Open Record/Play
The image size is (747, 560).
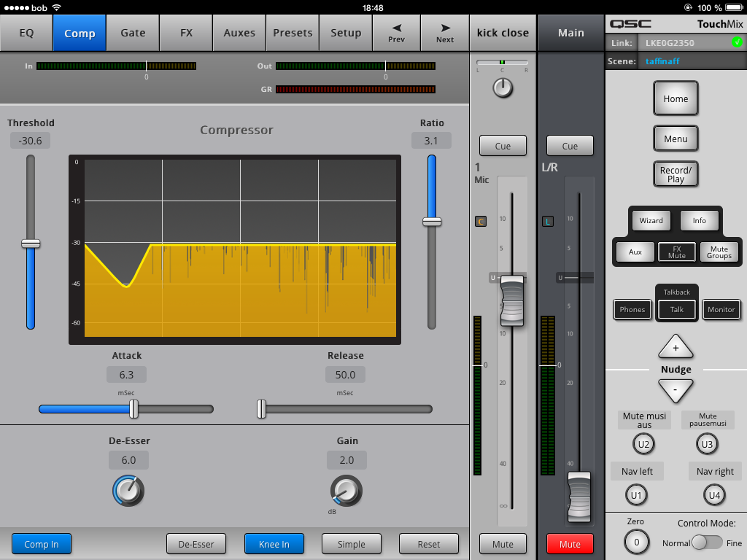pos(676,174)
